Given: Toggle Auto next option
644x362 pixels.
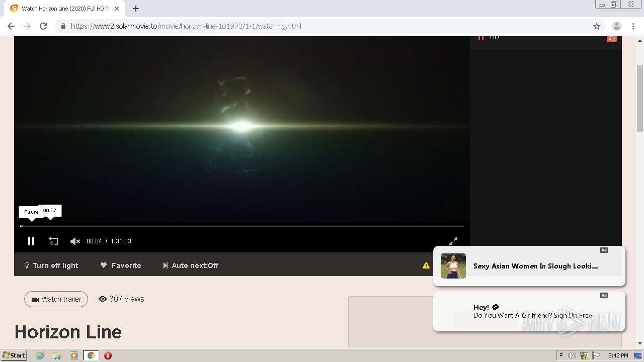Looking at the screenshot, I should coord(190,265).
